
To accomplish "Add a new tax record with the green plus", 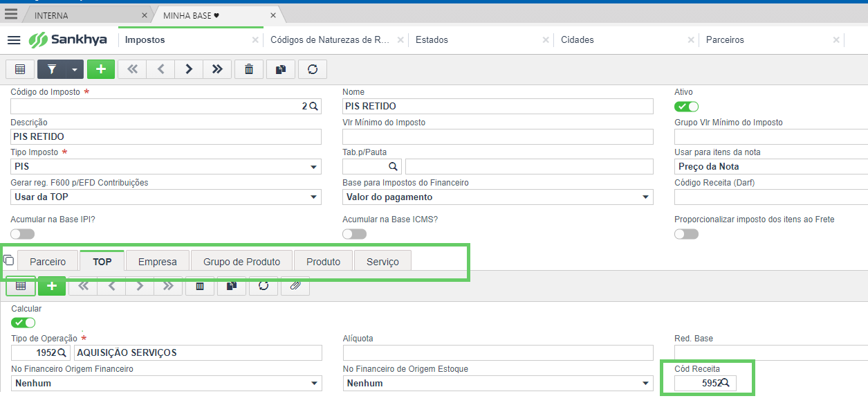I will click(x=101, y=69).
